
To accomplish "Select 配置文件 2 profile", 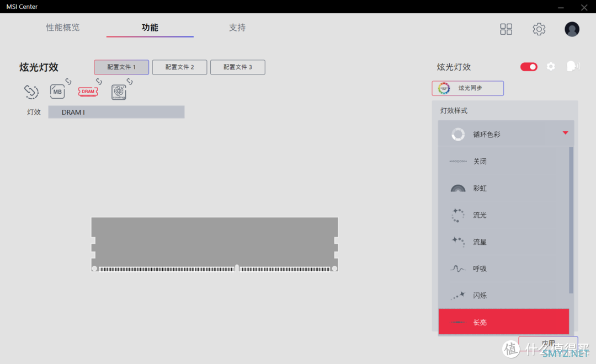I will (179, 67).
